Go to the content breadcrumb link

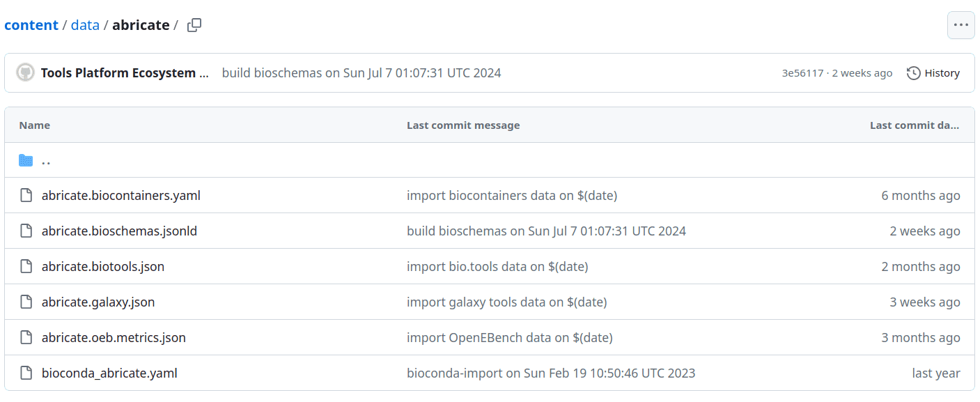point(31,25)
